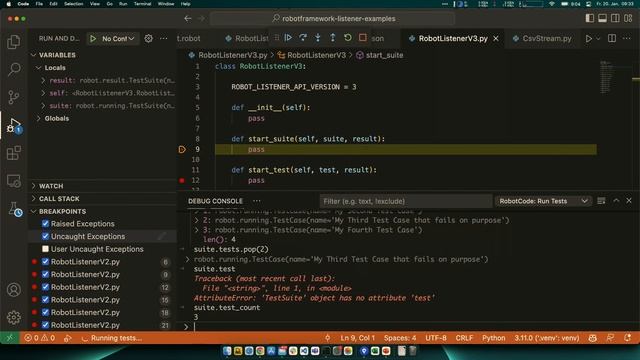This screenshot has height=360, width=640.
Task: Clear the debug console
Action: point(601,201)
